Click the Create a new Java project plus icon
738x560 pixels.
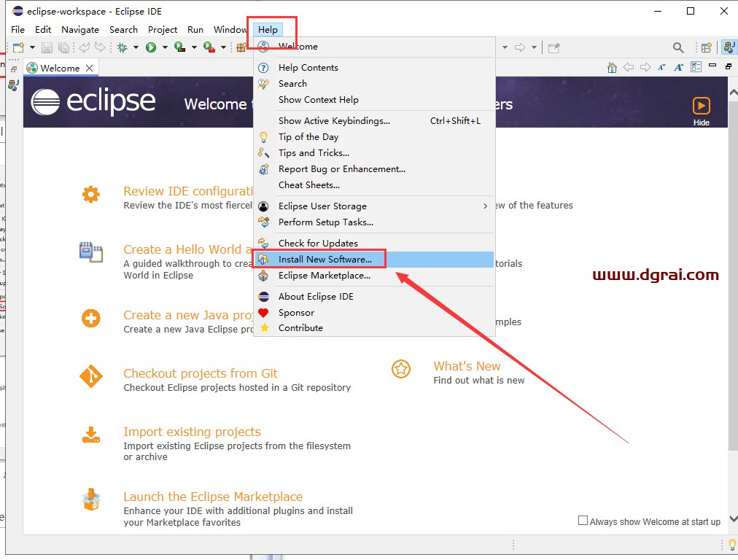tap(91, 319)
